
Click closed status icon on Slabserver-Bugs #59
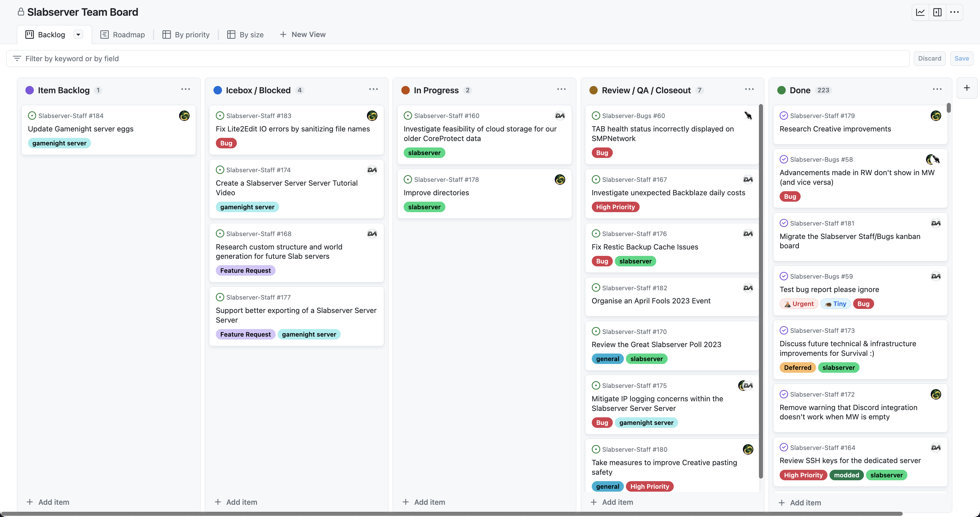point(784,276)
